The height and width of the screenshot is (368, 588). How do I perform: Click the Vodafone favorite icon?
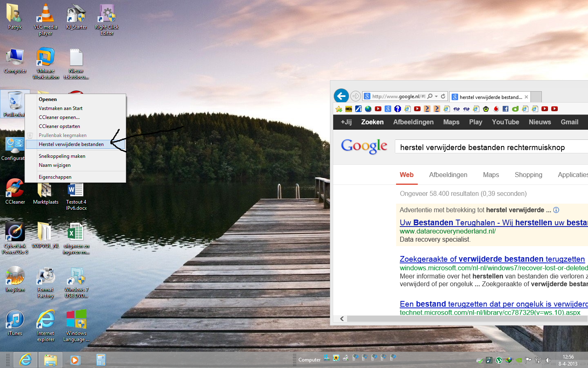[x=496, y=109]
